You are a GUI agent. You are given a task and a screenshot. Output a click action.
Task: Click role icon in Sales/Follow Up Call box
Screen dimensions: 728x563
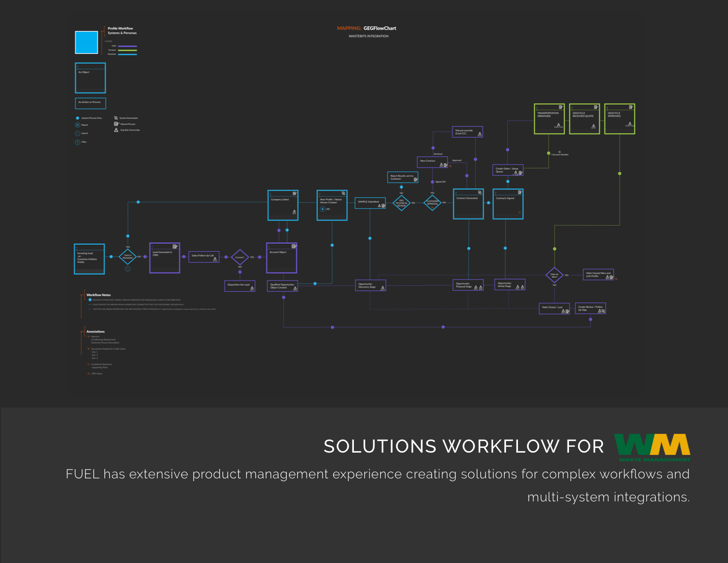coord(215,259)
